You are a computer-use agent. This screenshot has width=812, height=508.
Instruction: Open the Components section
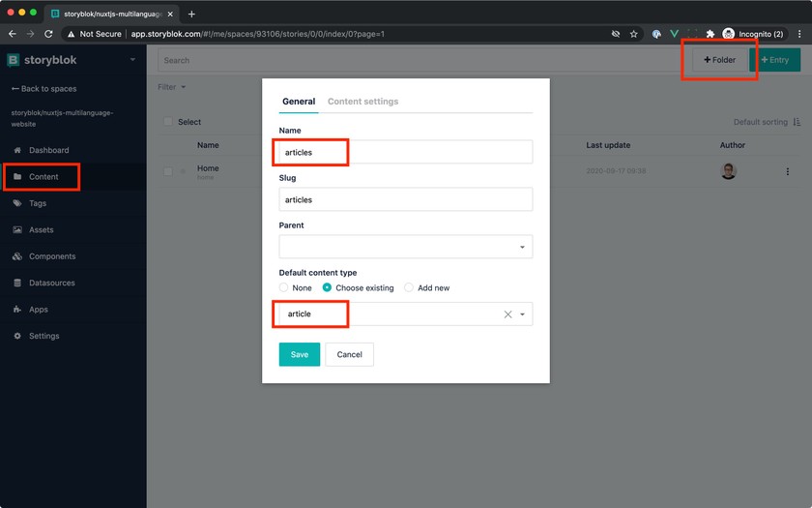click(51, 256)
